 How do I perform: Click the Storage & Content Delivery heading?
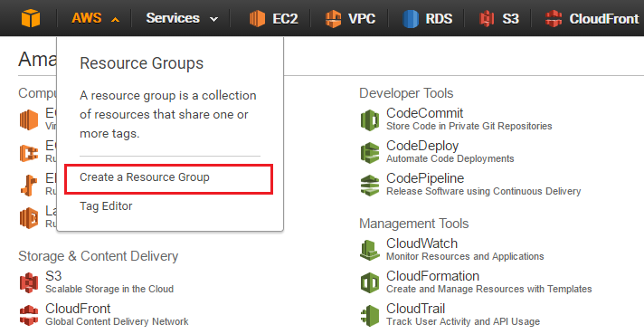[x=99, y=256]
